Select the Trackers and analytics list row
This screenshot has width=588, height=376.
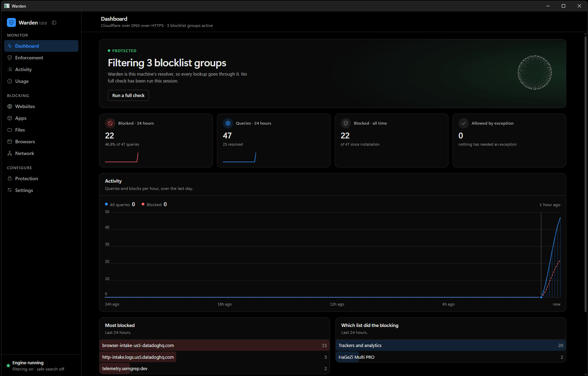coord(451,345)
